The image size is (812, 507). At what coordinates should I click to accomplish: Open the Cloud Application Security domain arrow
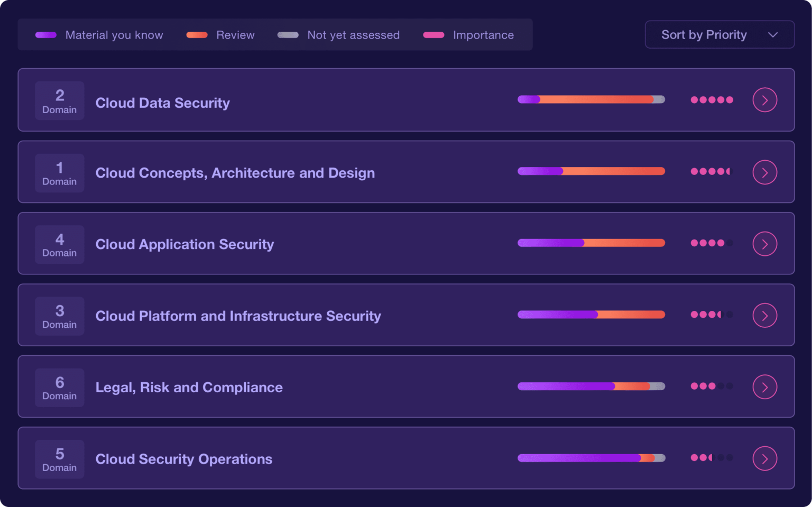pos(764,244)
